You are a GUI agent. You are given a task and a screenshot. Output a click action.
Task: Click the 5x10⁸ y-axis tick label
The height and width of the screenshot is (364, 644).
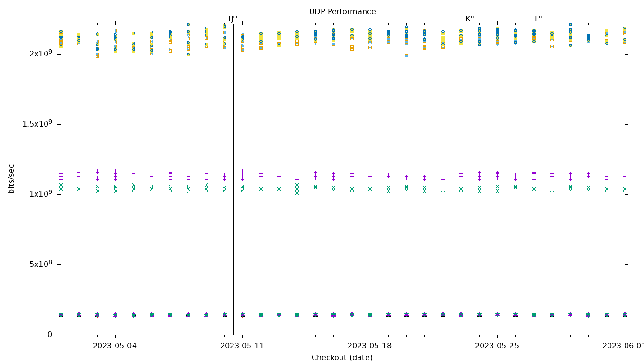click(41, 264)
